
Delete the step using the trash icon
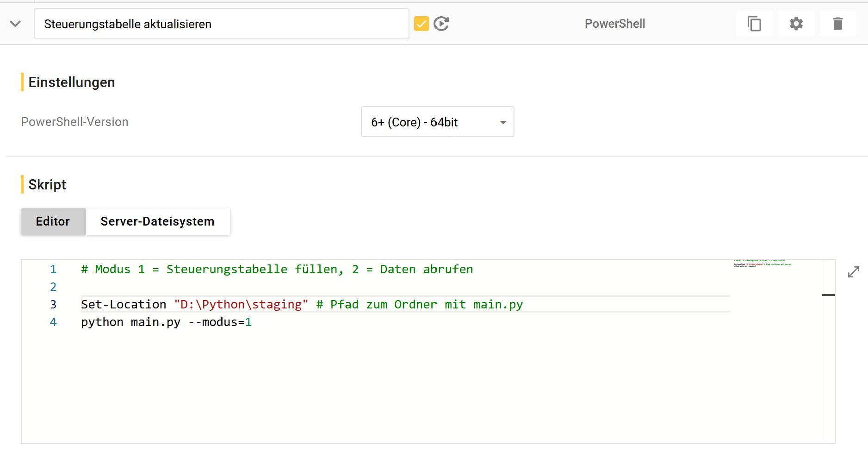[x=837, y=24]
